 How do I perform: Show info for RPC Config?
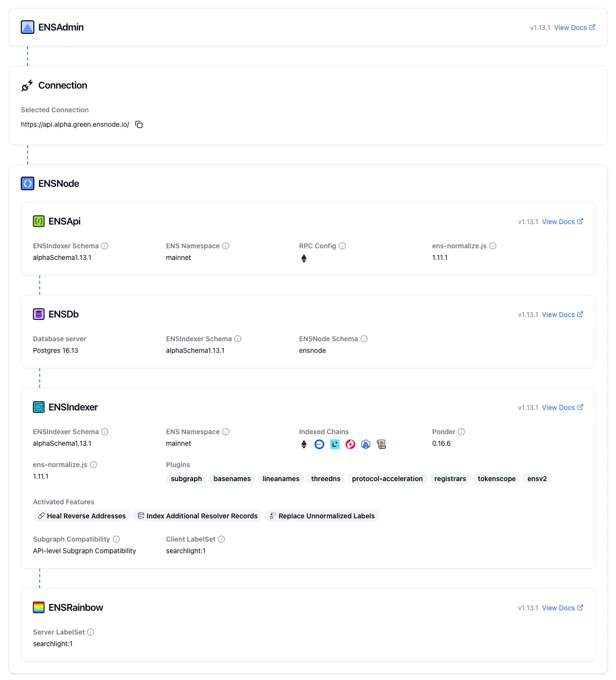click(x=342, y=246)
